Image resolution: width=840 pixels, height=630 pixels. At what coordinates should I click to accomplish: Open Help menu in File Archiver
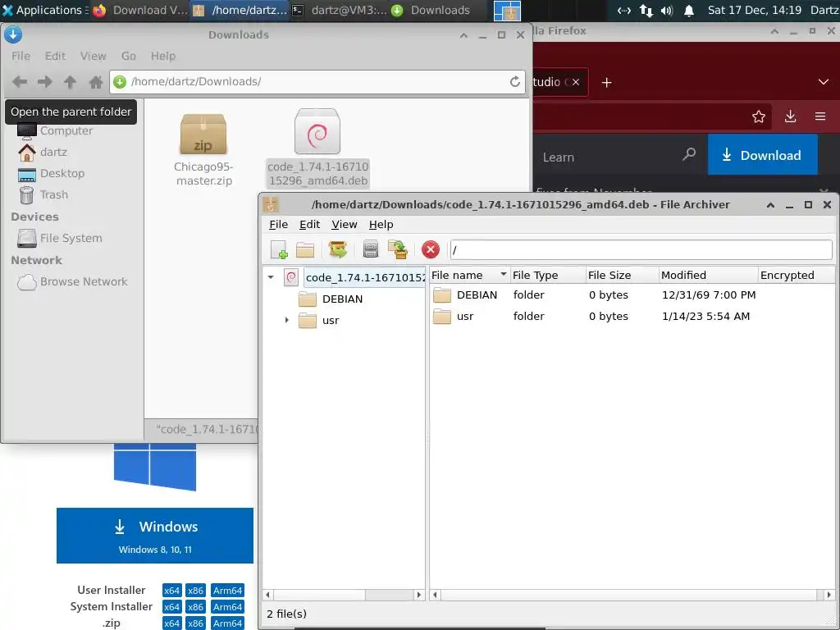click(381, 225)
